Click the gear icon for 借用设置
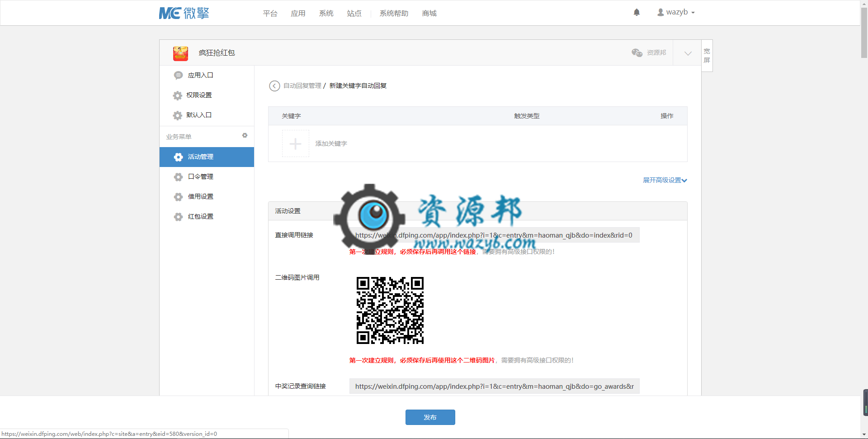Viewport: 868px width, 439px height. pyautogui.click(x=178, y=197)
